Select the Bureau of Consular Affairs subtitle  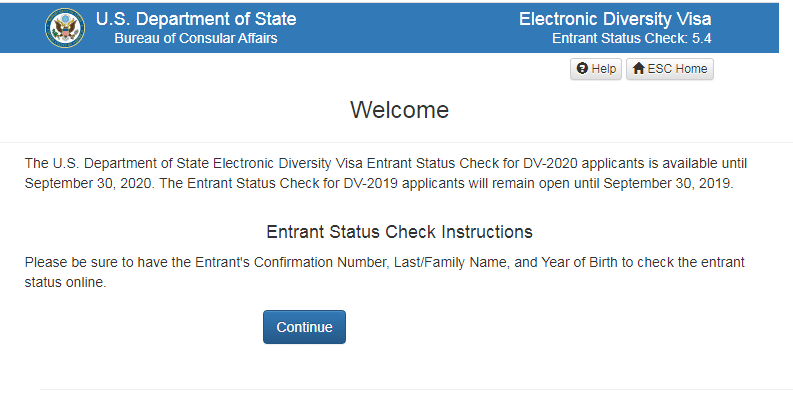tap(196, 38)
